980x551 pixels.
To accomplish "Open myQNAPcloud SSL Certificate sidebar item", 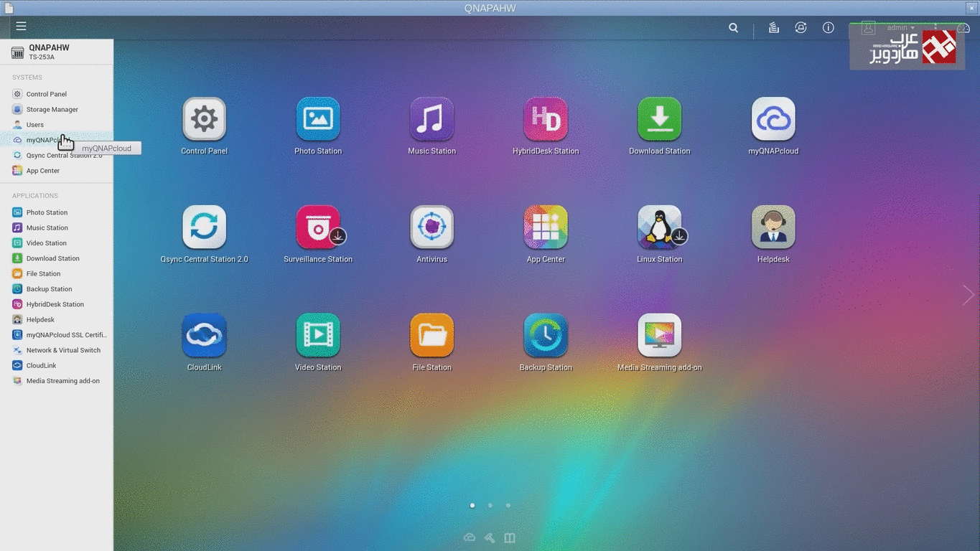I will coord(57,335).
